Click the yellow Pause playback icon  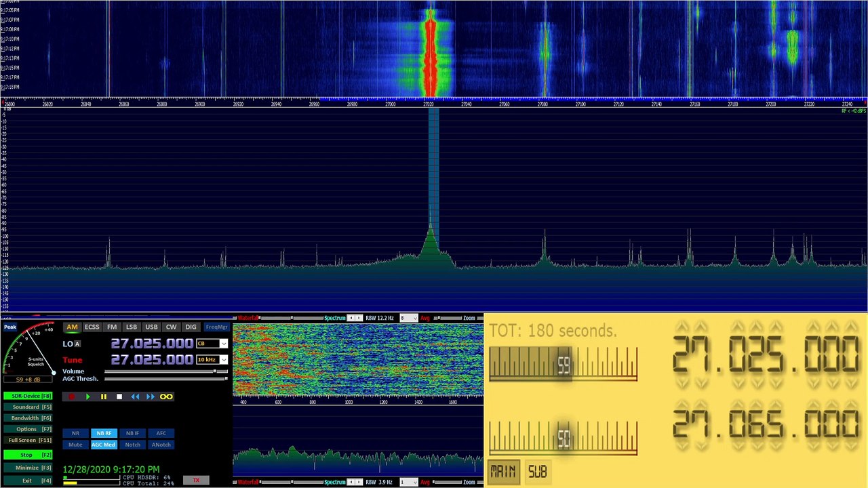click(x=104, y=396)
